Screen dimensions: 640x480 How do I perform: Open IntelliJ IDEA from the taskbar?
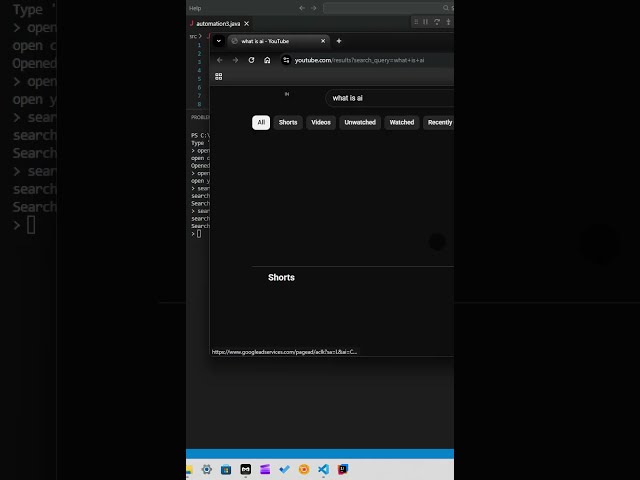(343, 469)
